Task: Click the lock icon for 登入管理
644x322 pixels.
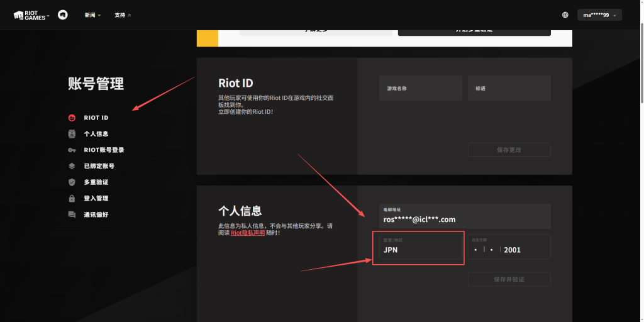Action: (x=72, y=199)
